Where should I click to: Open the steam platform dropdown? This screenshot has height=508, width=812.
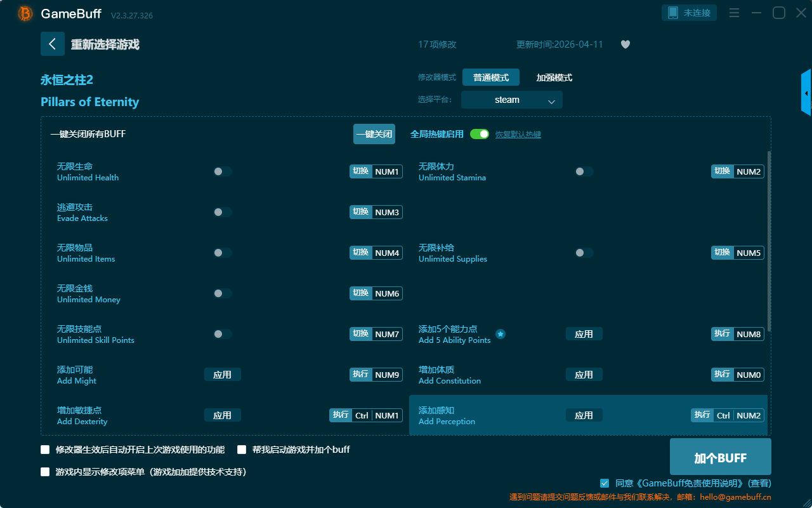click(511, 100)
